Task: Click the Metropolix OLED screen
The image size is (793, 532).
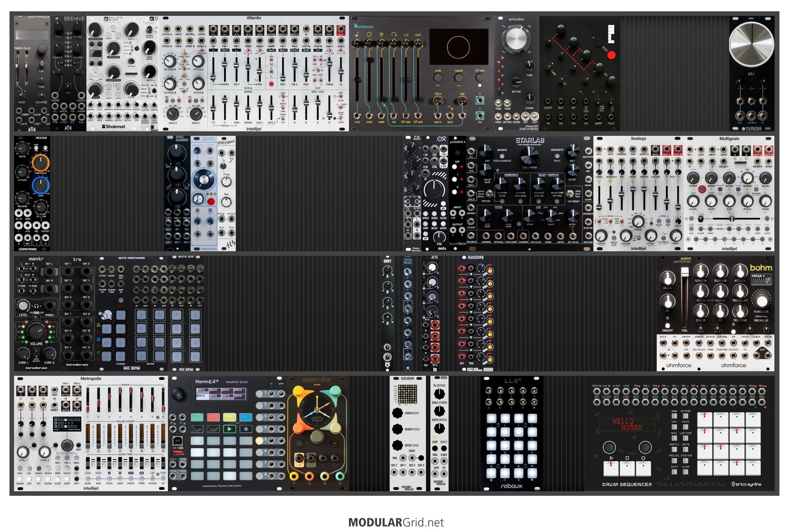Action: (x=67, y=424)
